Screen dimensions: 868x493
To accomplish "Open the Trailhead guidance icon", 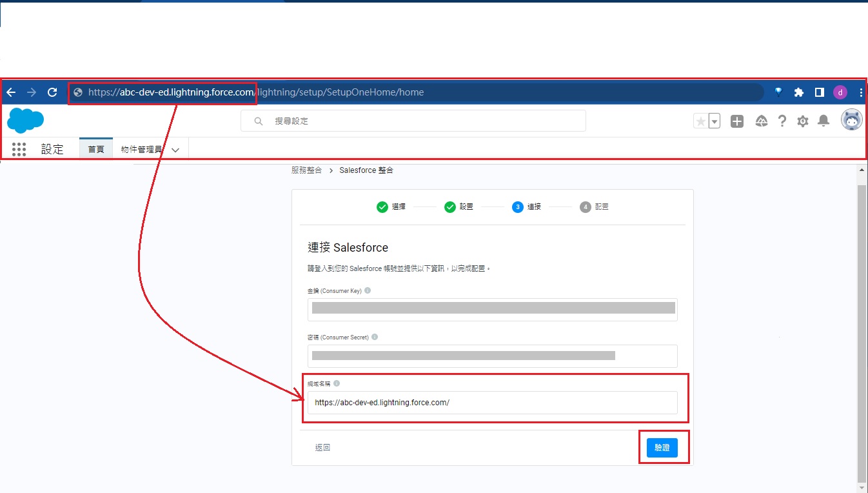I will (x=762, y=121).
